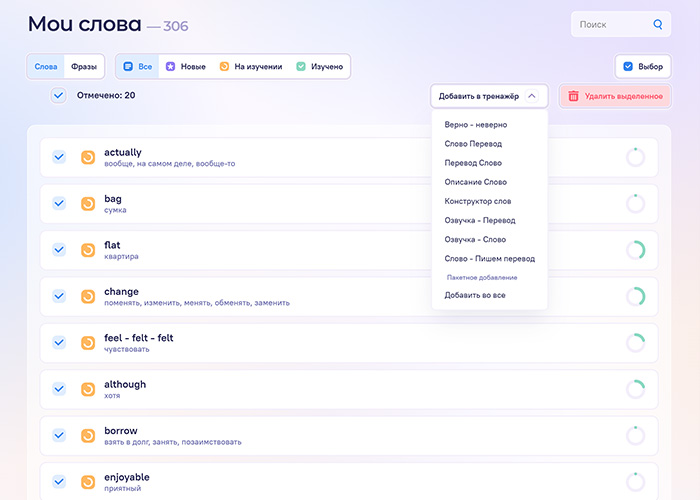Click the progress ring for change
Screen dimensions: 700x500
point(635,296)
